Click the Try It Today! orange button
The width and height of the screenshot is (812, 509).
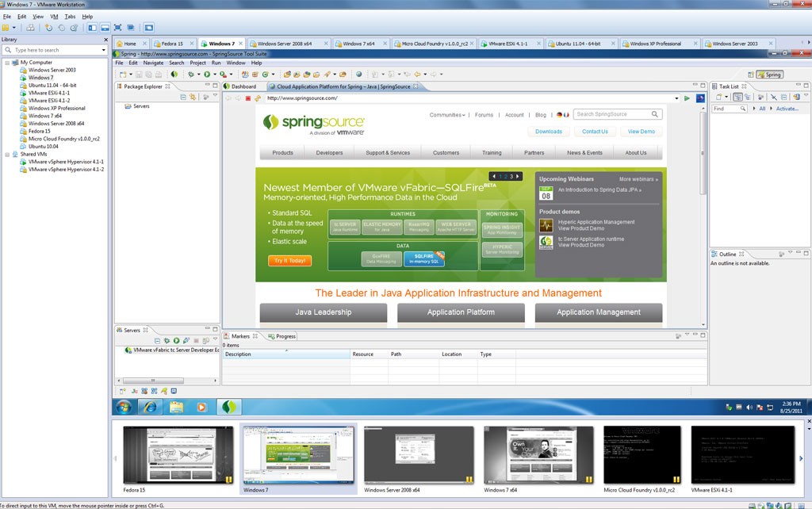coord(289,261)
